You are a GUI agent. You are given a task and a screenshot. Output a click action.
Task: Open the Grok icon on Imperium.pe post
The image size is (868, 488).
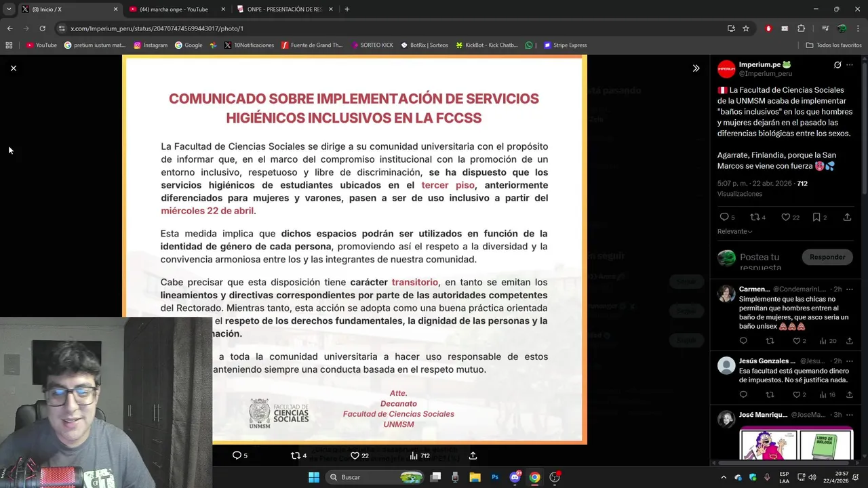[837, 65]
